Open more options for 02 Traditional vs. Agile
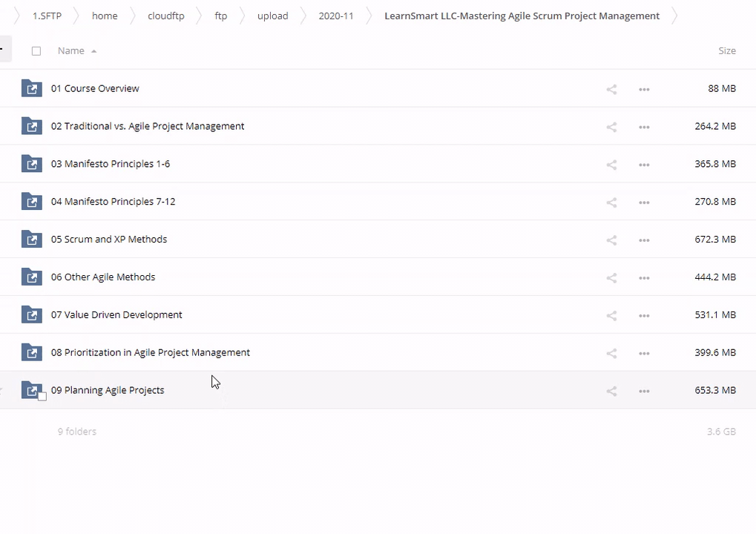This screenshot has width=756, height=534. 644,127
